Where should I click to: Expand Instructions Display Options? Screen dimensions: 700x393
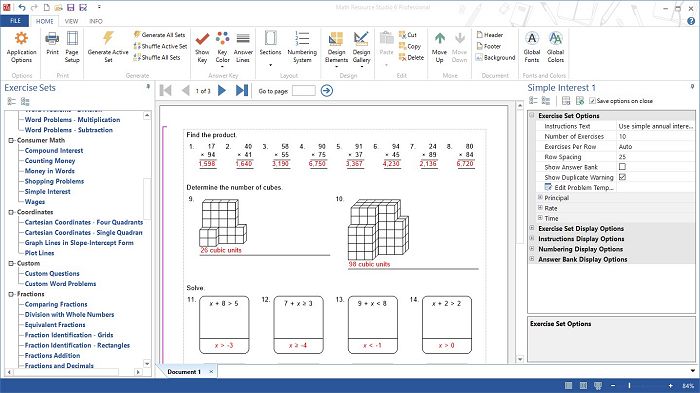(532, 238)
